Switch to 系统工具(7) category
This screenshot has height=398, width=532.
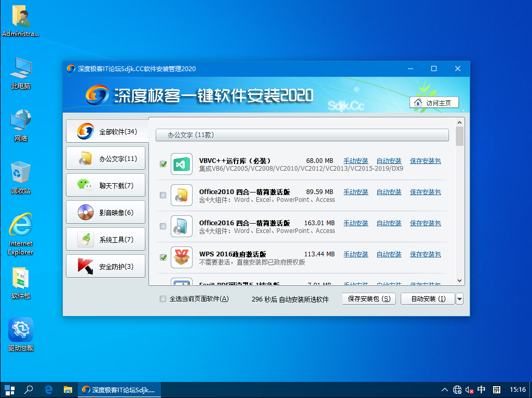(x=105, y=239)
